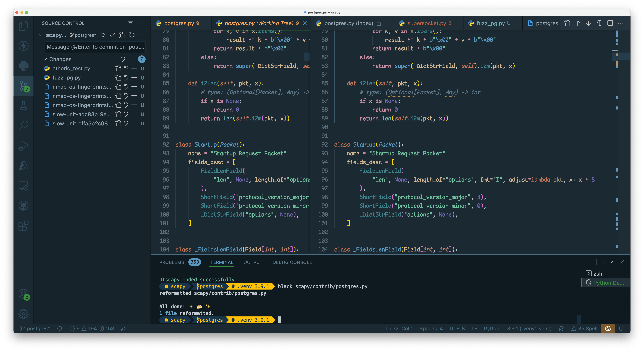Open the Search view magnifier

coord(23,126)
